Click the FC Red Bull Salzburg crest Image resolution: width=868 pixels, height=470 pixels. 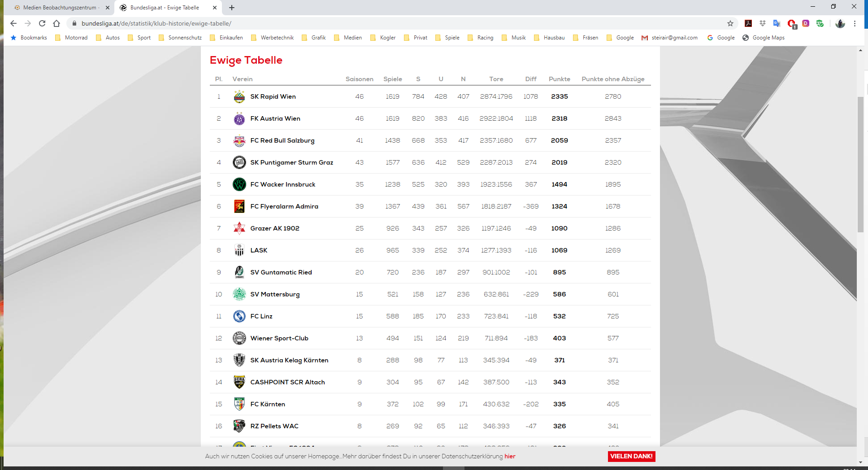[239, 140]
